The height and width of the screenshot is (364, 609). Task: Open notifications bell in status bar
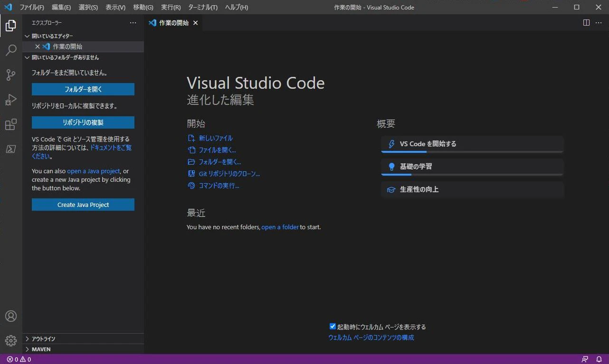599,359
